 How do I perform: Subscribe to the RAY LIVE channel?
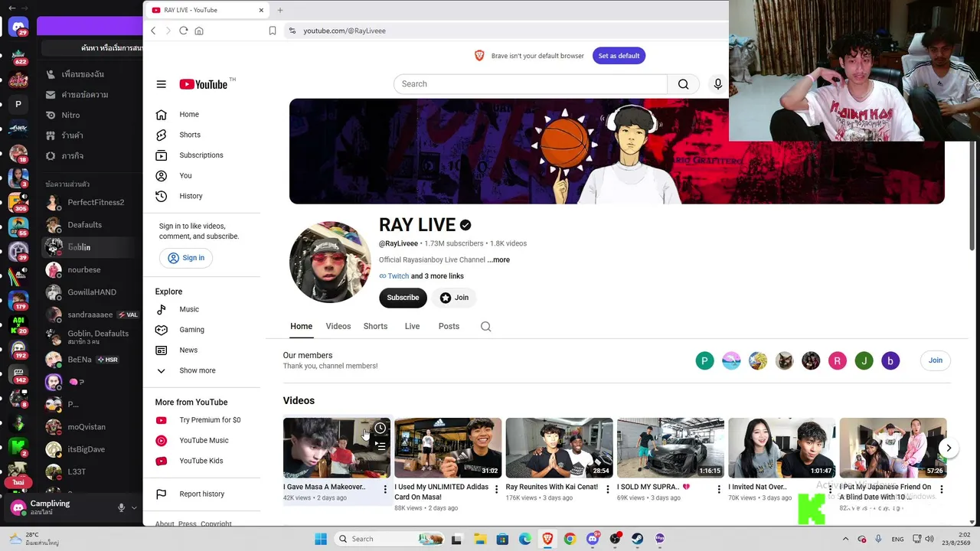pyautogui.click(x=403, y=298)
